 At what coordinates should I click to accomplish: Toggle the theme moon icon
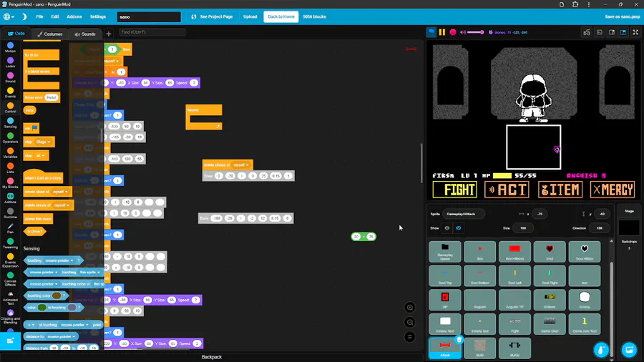tap(24, 17)
